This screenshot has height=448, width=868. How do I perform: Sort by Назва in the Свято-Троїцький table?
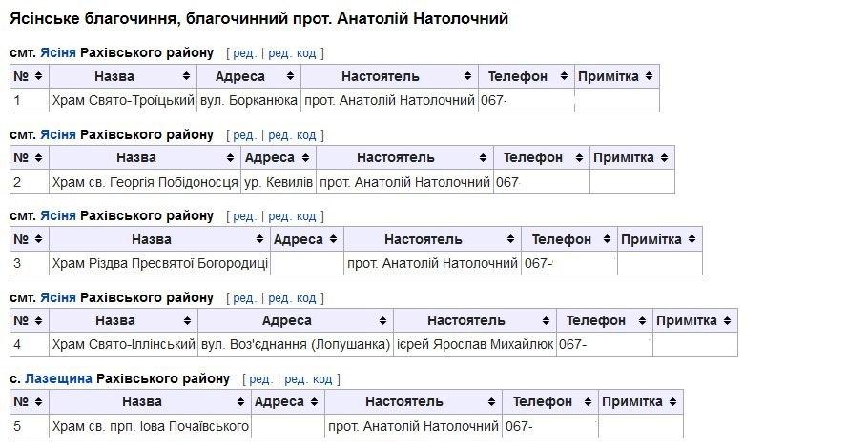(123, 76)
